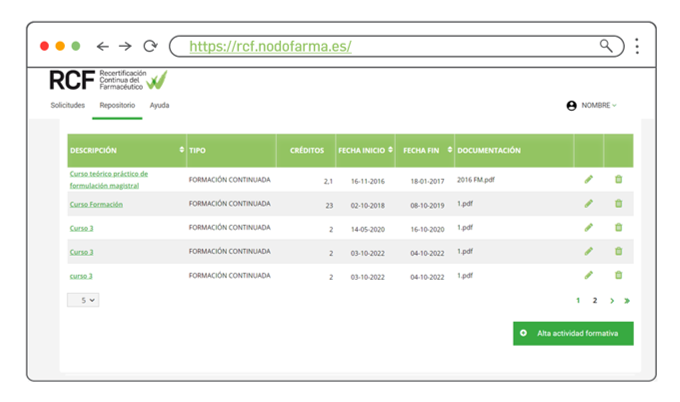This screenshot has height=402, width=680.
Task: Click the browser reload icon
Action: click(150, 46)
